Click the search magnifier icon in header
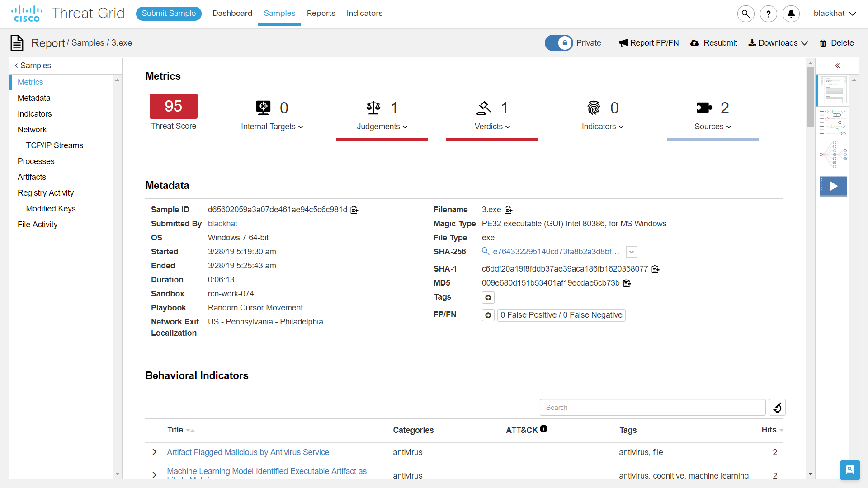Screen dimensions: 868x488 point(745,14)
